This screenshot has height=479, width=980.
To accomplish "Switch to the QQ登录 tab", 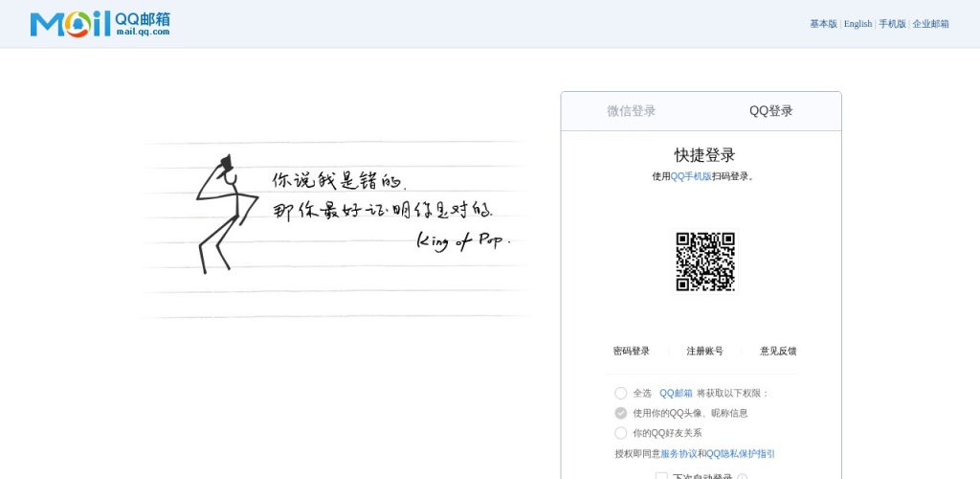I will tap(770, 111).
